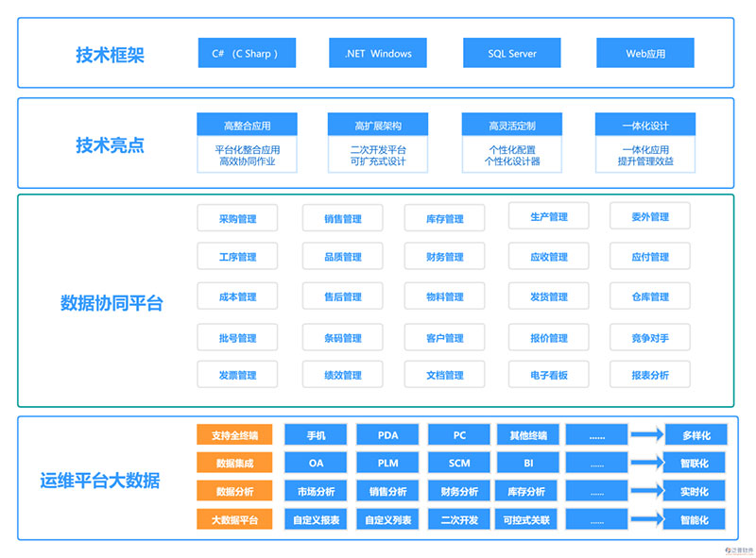Viewport: 756px width, 558px height.
Task: Click the PC terminal entry
Action: [x=458, y=434]
